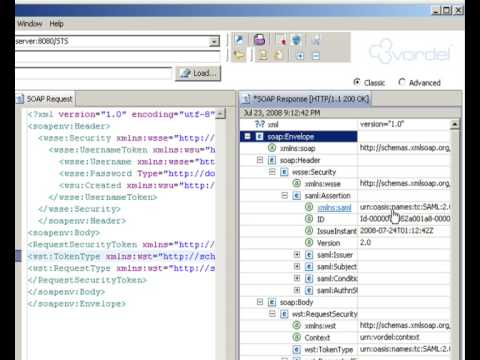480x360 pixels.
Task: Open the server URL dropdown arrow
Action: pyautogui.click(x=214, y=42)
